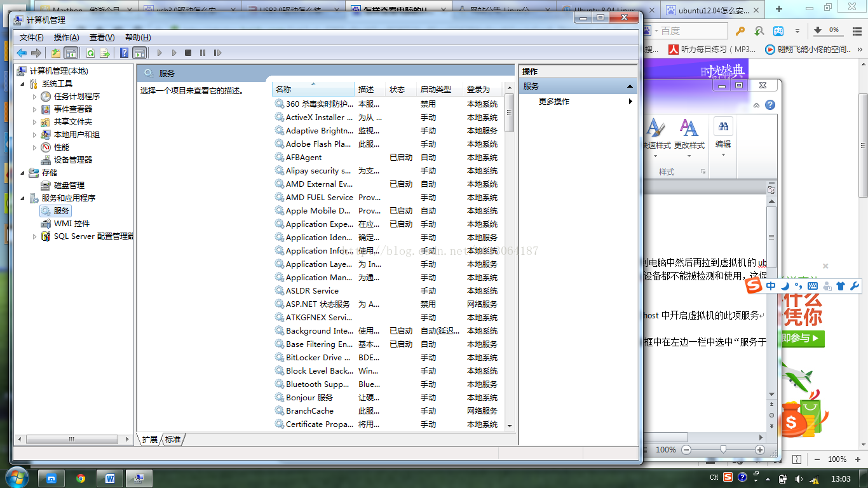Open the 查看(V) menu
The width and height of the screenshot is (868, 488).
(x=102, y=37)
